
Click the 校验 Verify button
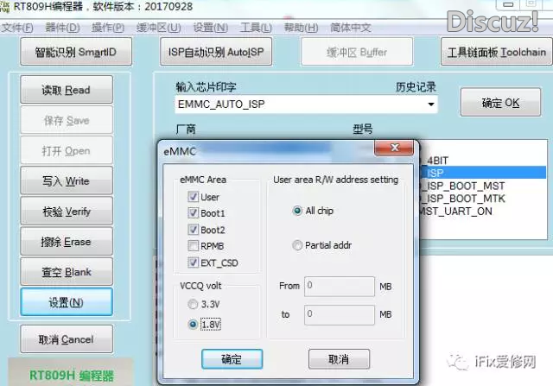coord(67,212)
